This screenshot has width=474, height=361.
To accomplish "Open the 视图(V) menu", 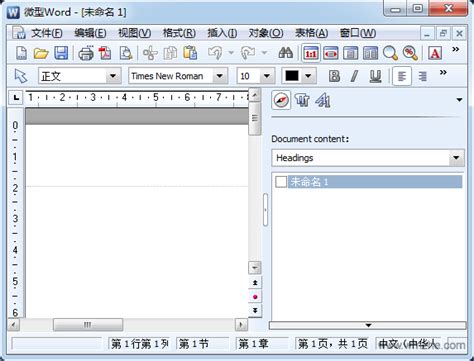I will coord(134,33).
